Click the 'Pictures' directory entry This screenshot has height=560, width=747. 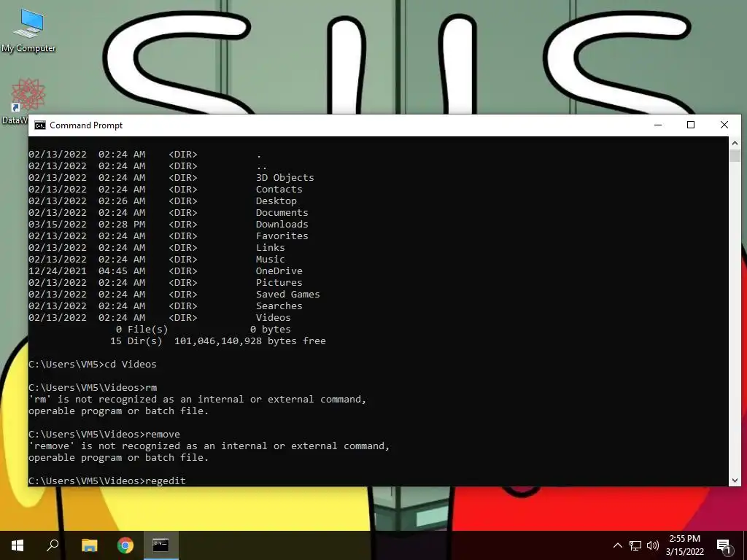(x=279, y=282)
